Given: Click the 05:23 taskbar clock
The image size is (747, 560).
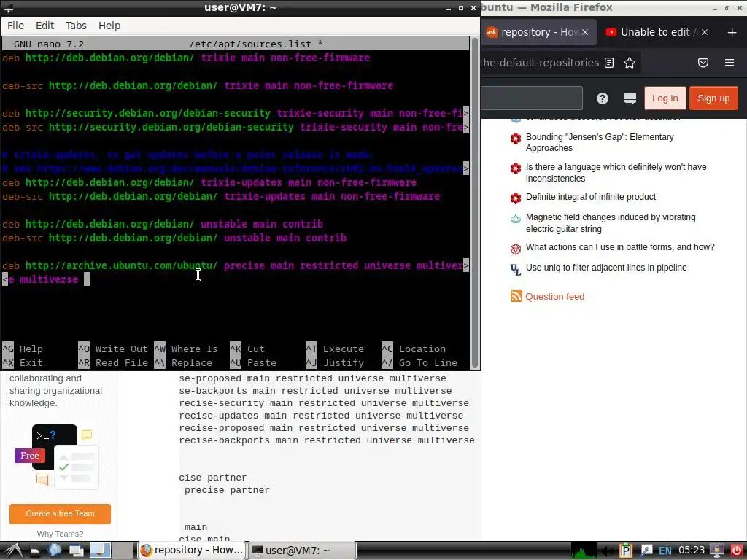Looking at the screenshot, I should tap(692, 551).
